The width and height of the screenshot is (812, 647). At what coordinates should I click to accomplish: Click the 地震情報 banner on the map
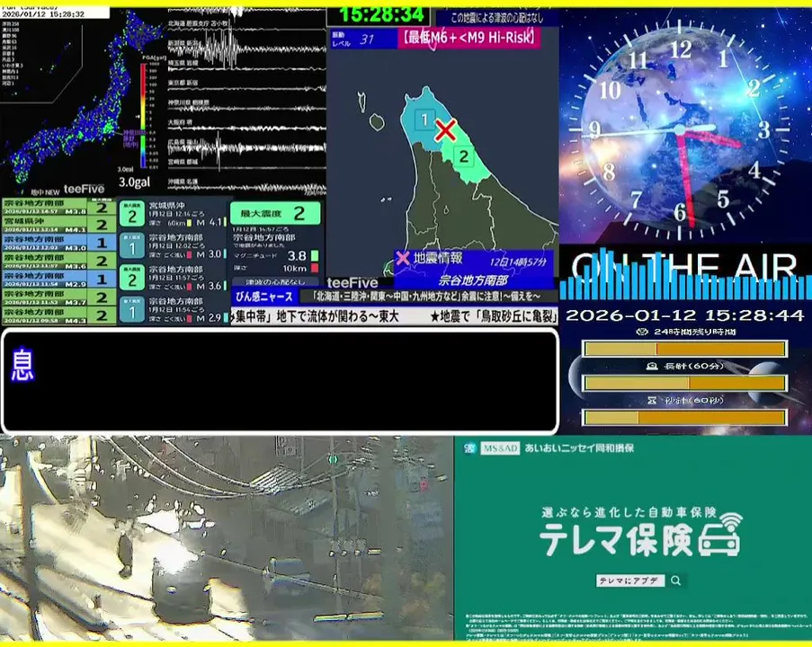point(473,269)
